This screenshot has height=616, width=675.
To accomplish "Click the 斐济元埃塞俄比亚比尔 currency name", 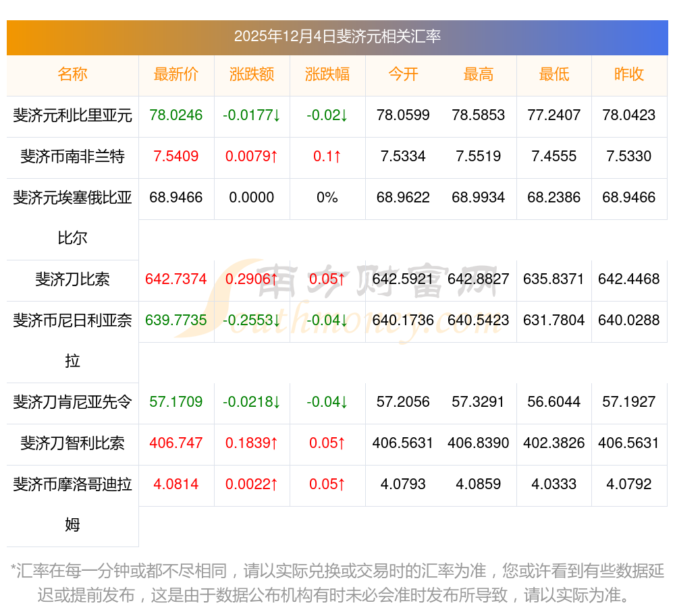I will pyautogui.click(x=72, y=217).
